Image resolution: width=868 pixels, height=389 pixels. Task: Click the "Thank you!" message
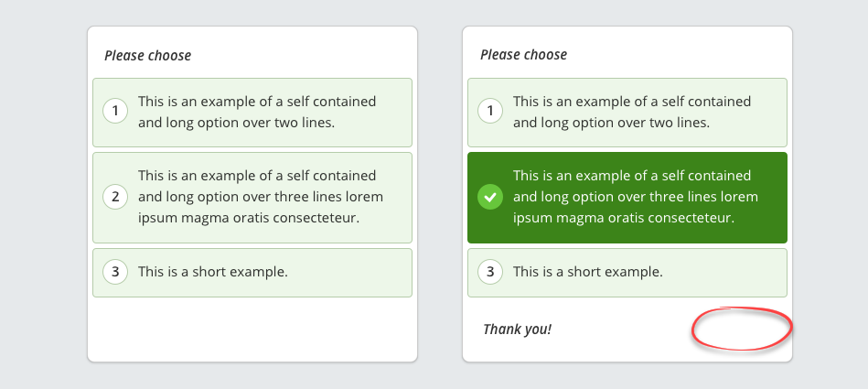click(518, 329)
